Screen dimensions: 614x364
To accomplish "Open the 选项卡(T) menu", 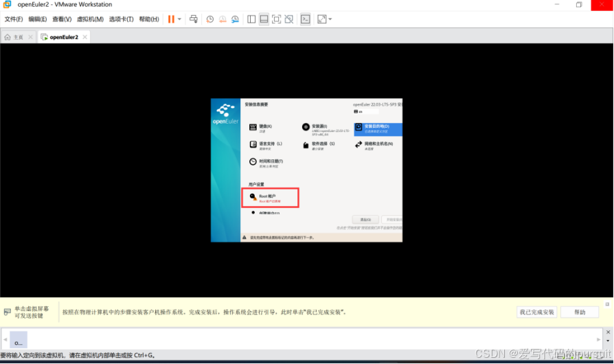I will click(x=121, y=19).
